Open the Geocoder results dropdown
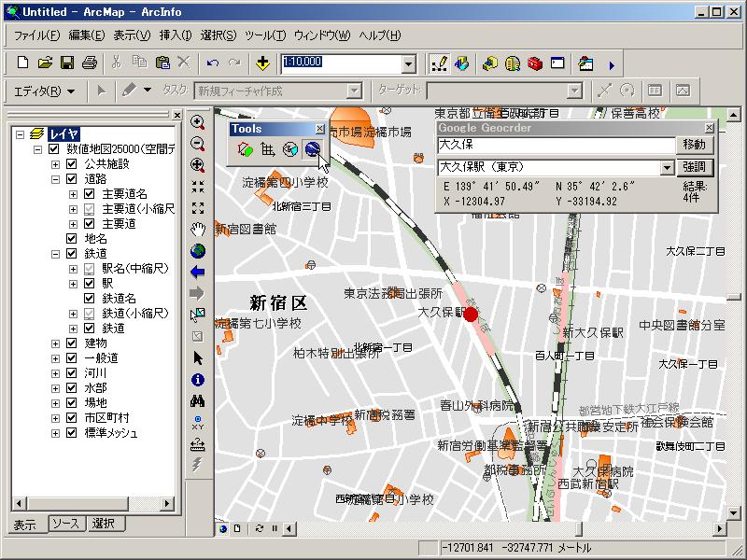This screenshot has width=747, height=560. [667, 168]
